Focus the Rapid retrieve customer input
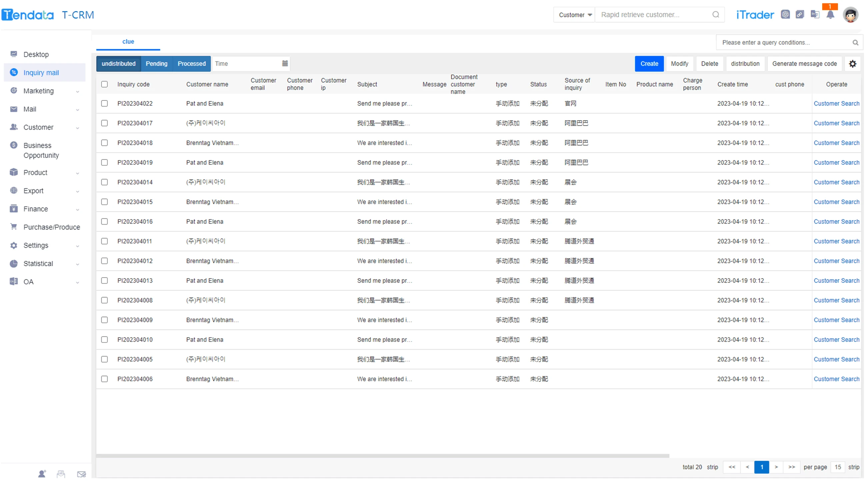 tap(654, 14)
